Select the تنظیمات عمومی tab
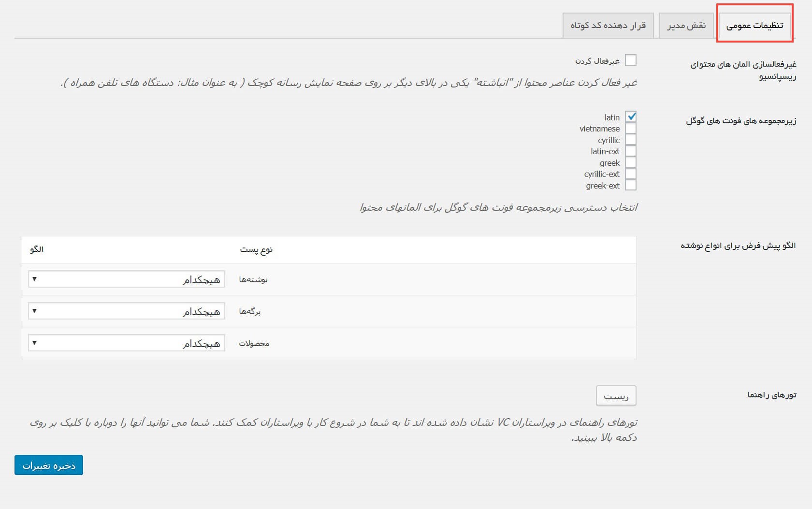This screenshot has width=812, height=509. tap(755, 25)
